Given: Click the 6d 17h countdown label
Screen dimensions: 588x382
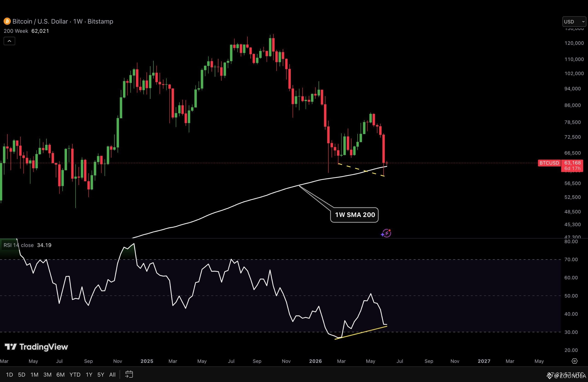Looking at the screenshot, I should pos(572,169).
